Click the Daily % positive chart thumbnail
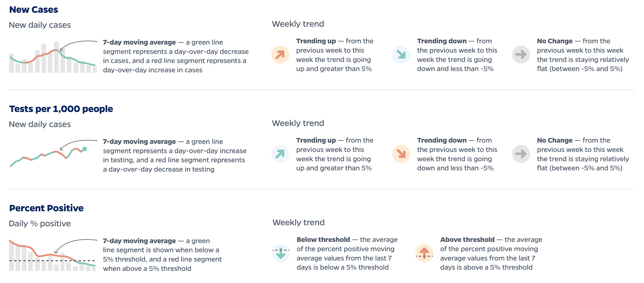This screenshot has height=283, width=644. tap(52, 255)
